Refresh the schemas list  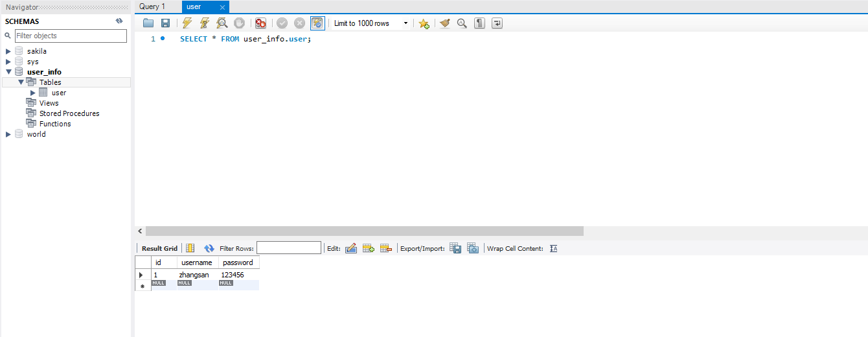click(119, 21)
